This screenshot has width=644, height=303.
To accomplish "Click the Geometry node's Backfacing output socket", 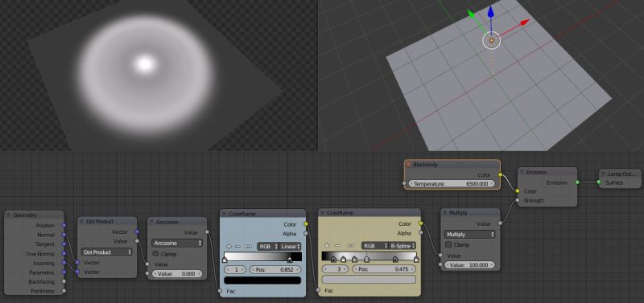I will pos(64,281).
